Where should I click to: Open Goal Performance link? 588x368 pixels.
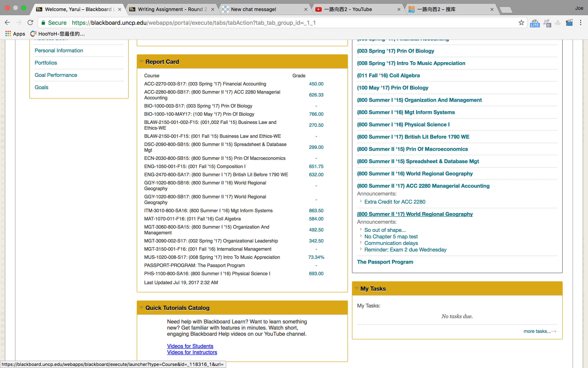tap(56, 75)
